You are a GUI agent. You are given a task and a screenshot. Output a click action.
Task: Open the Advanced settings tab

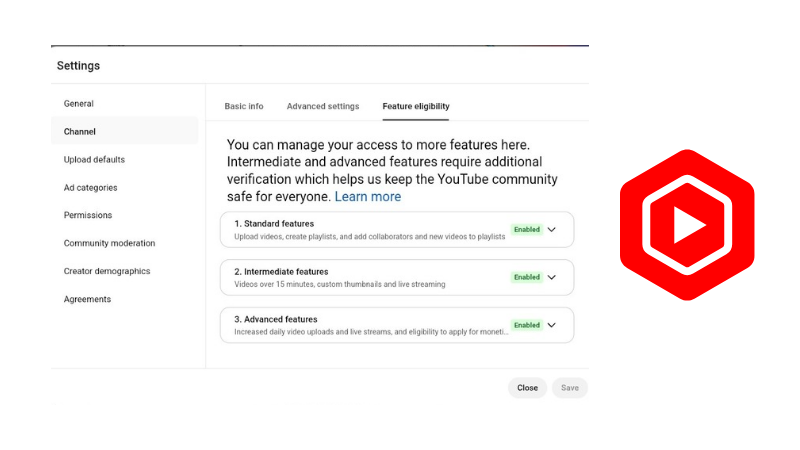click(x=323, y=106)
